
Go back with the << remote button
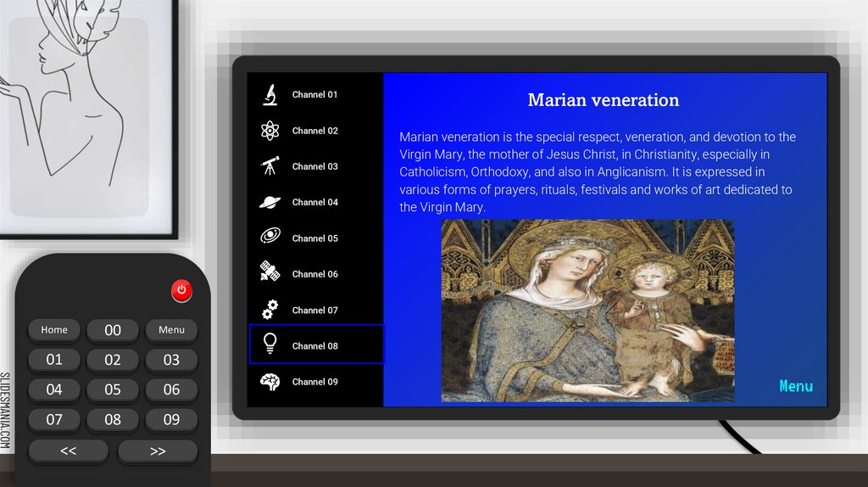69,451
